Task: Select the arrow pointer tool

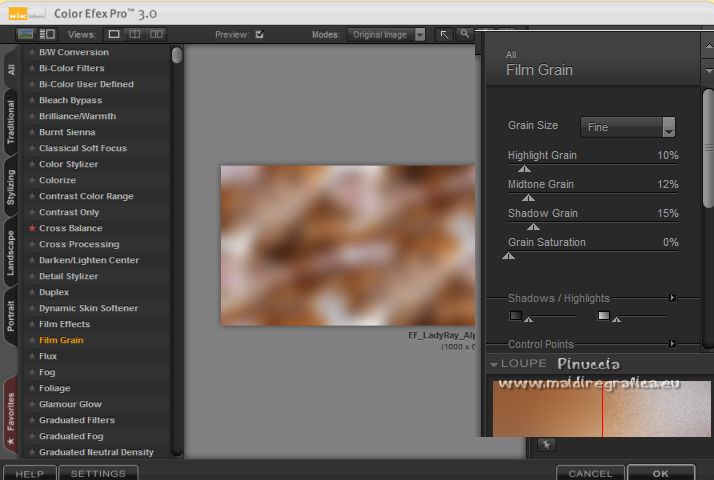Action: (x=444, y=34)
